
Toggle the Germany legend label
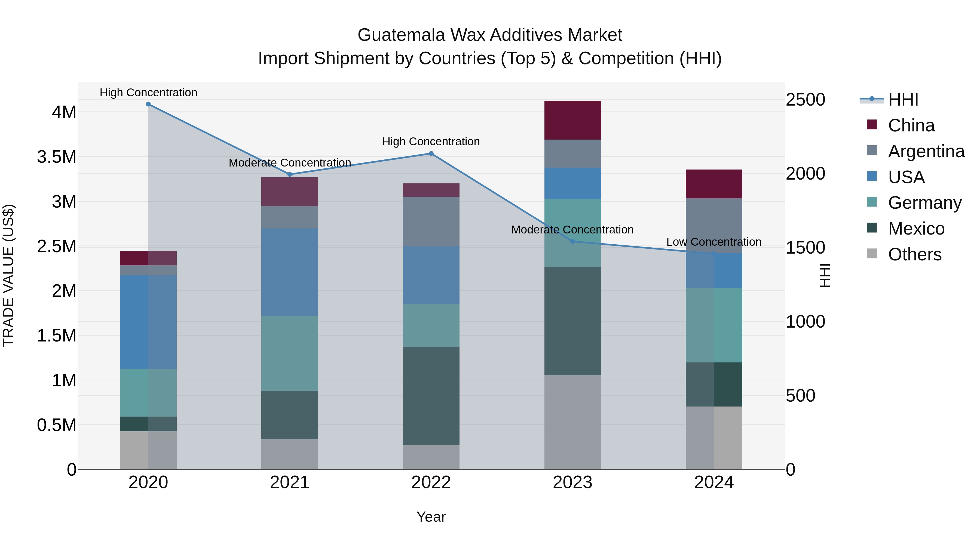[925, 203]
